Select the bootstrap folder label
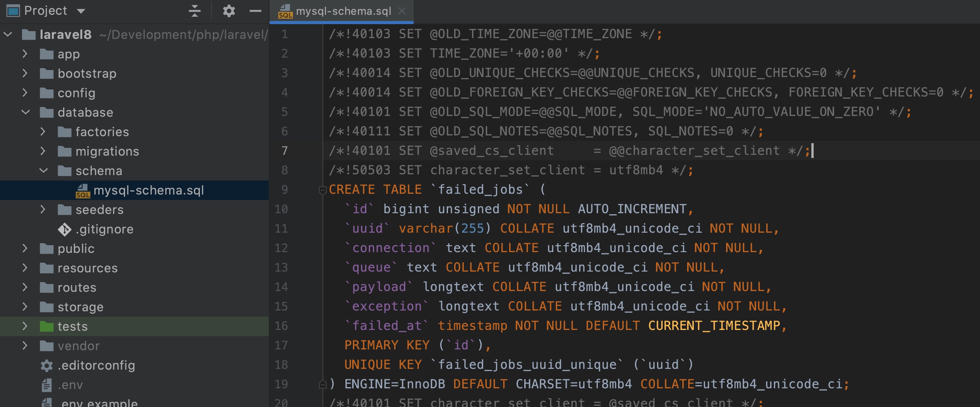This screenshot has height=407, width=980. 87,74
